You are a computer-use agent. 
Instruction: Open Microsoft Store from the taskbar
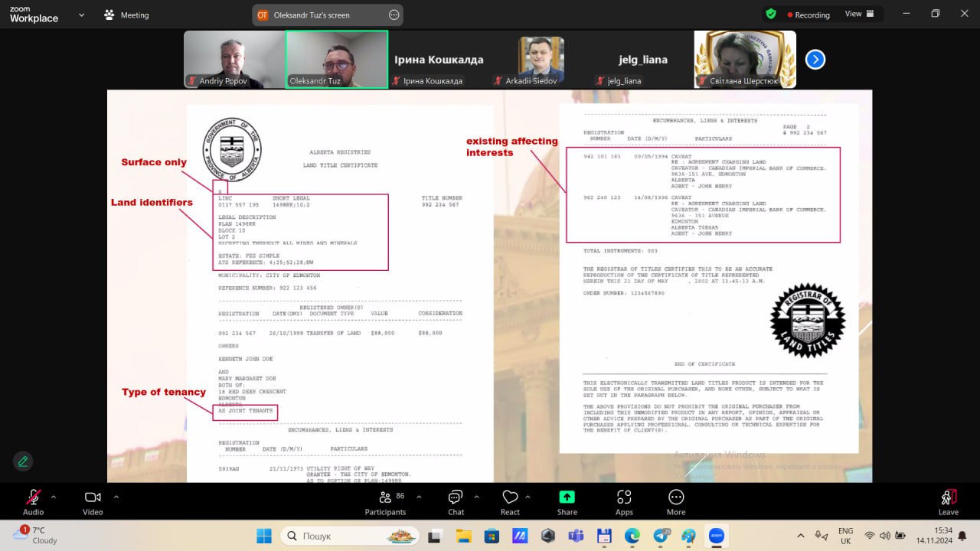click(491, 535)
